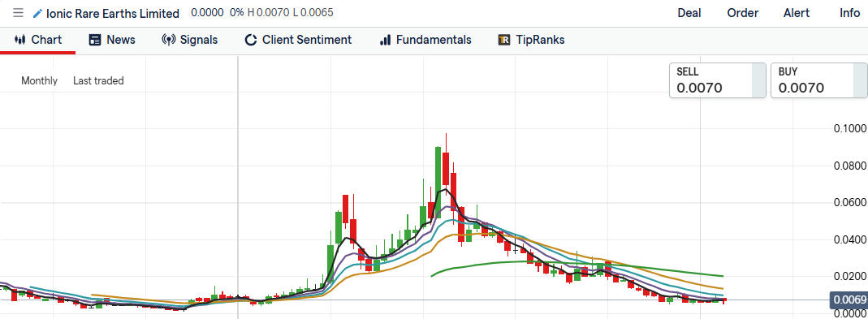
Task: Click the Alert button
Action: [797, 13]
